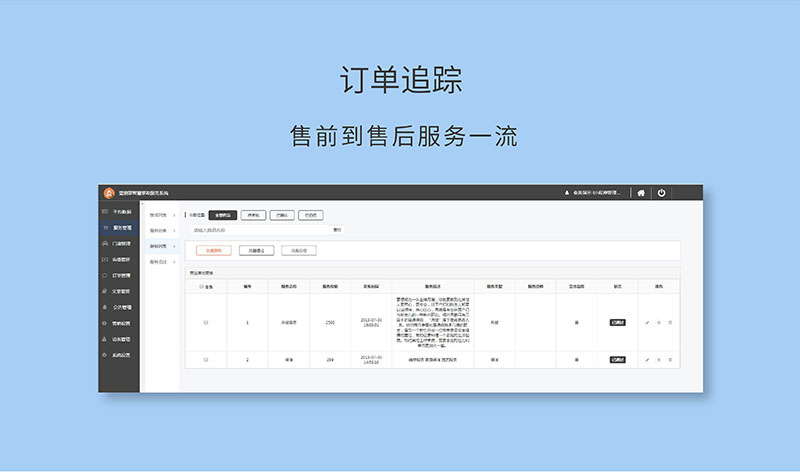Viewport: 800px width, 473px height.
Task: Click the trash delete icon in row 2
Action: 670,360
